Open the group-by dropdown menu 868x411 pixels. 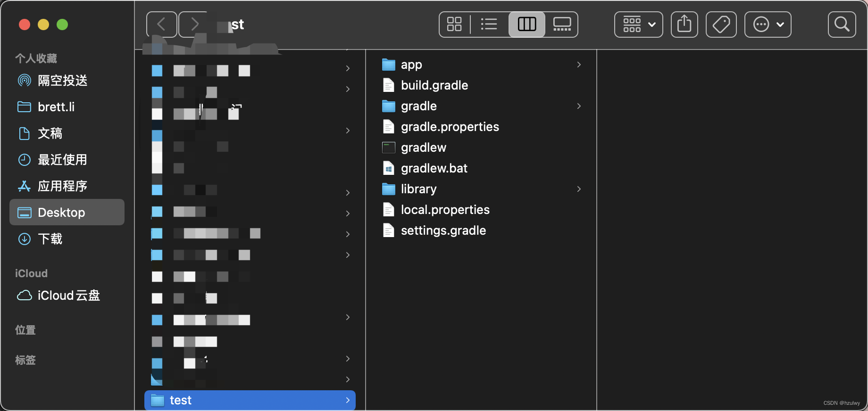[639, 24]
